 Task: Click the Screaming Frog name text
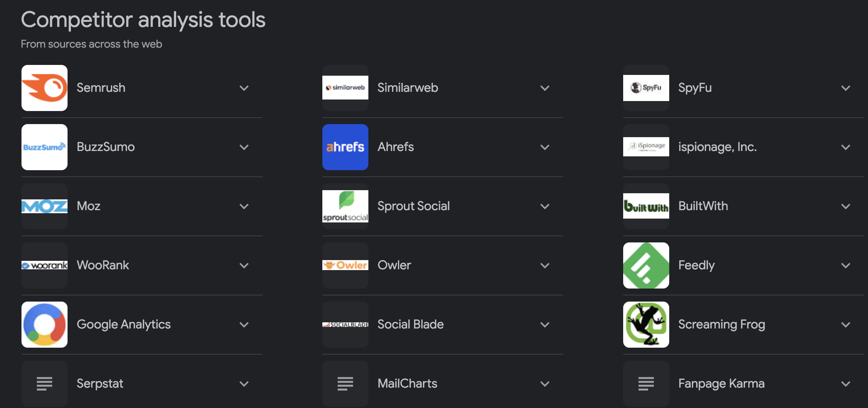(x=722, y=325)
